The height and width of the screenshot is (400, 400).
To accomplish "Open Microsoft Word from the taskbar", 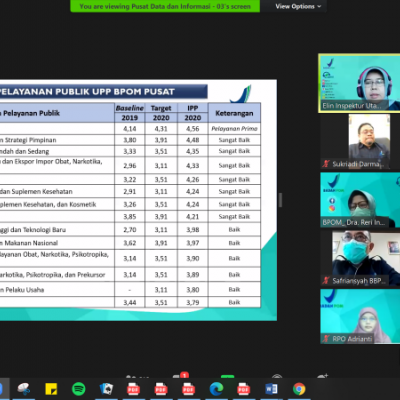I will pos(271,389).
